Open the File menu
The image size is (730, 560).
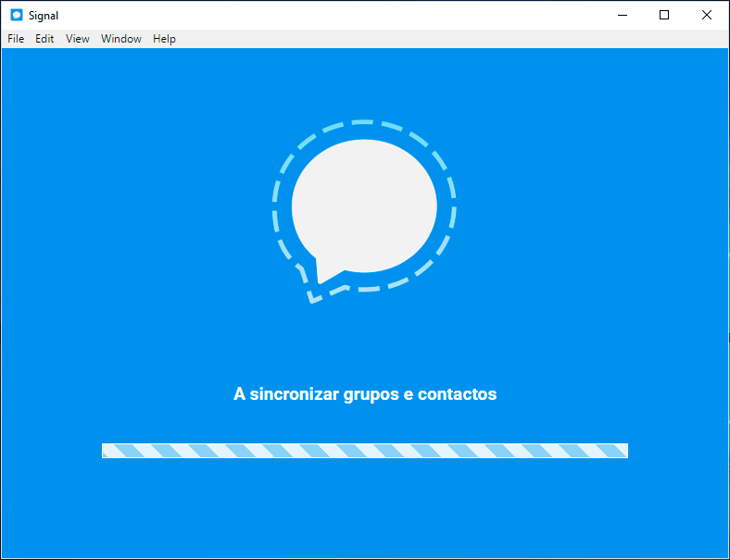point(16,39)
